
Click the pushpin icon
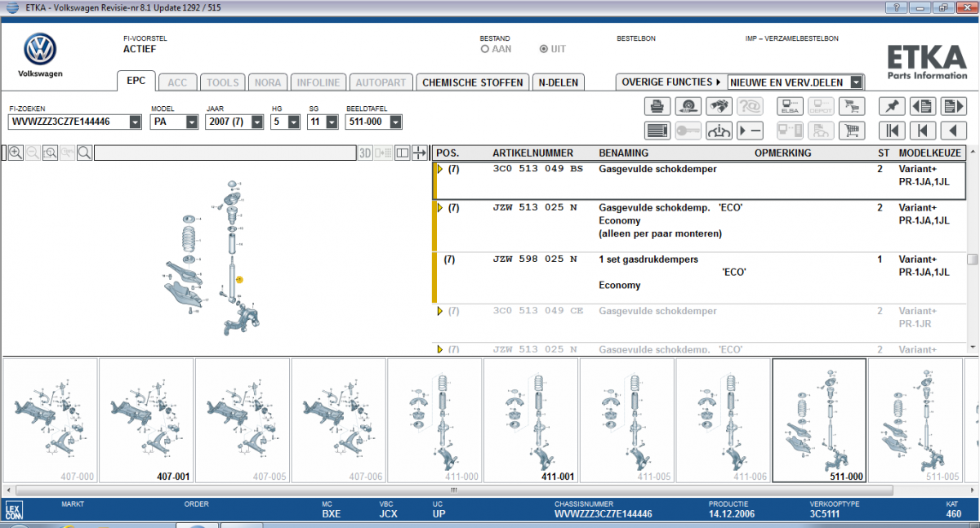point(892,106)
